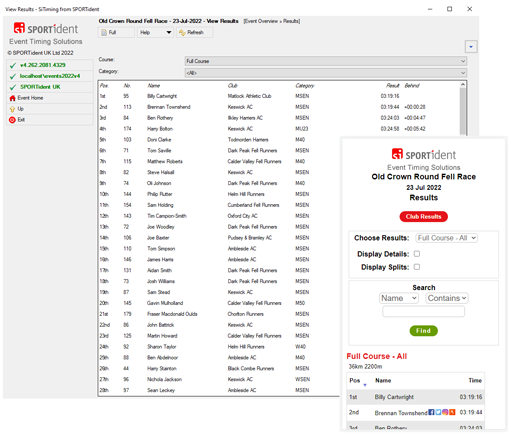Screen dimensions: 510x435
Task: Click the +00:05:42 behind time cell
Action: [x=415, y=129]
